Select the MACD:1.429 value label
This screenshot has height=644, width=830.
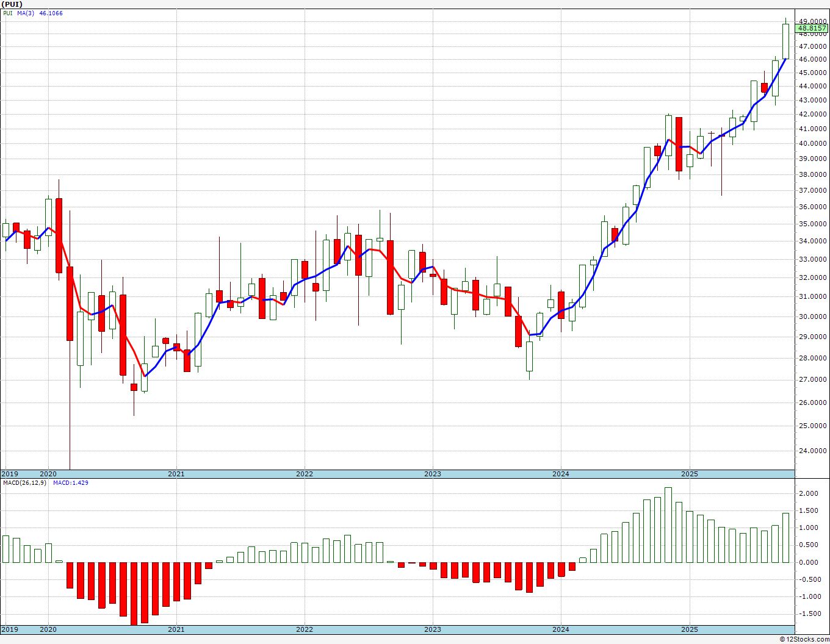coord(71,483)
